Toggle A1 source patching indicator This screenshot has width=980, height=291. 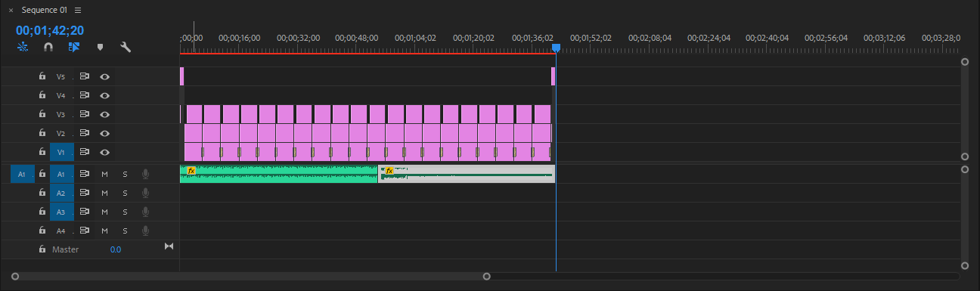(22, 174)
